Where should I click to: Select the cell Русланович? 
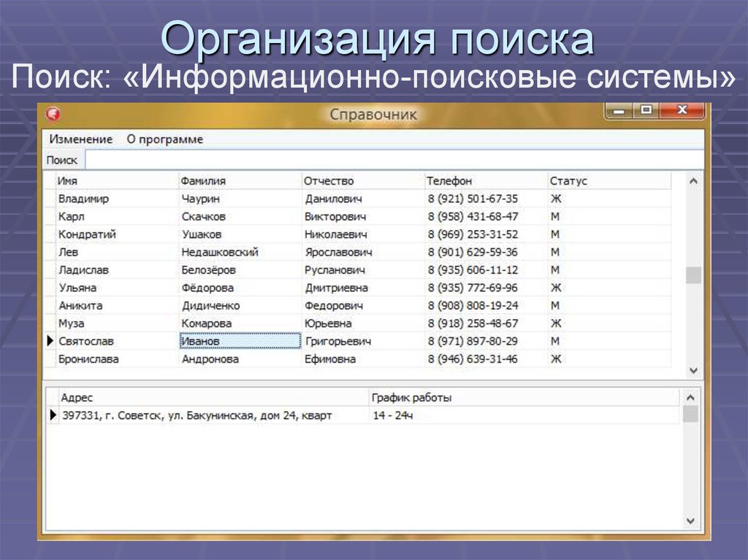click(363, 270)
